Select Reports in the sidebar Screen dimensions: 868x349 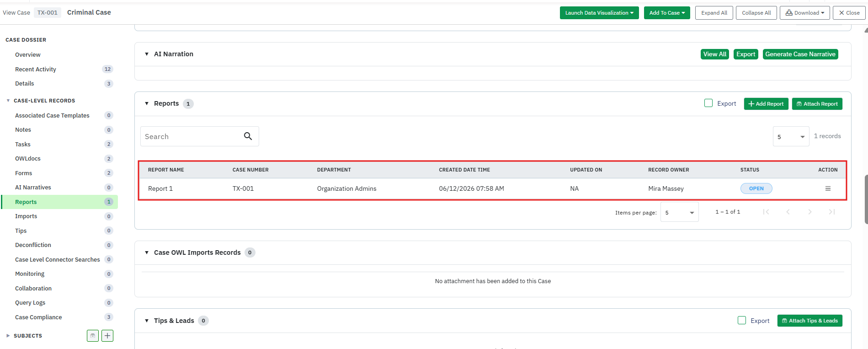(59, 202)
